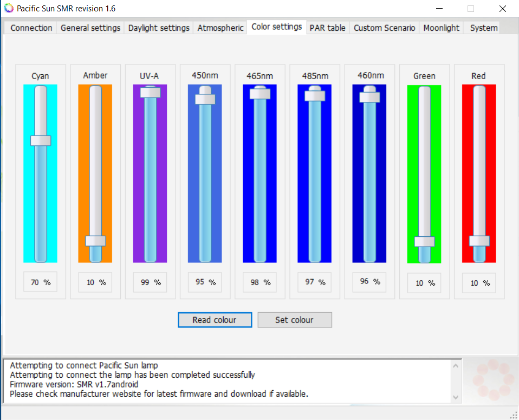The image size is (519, 420).
Task: Click the 450nm 95 % value field
Action: 205,282
